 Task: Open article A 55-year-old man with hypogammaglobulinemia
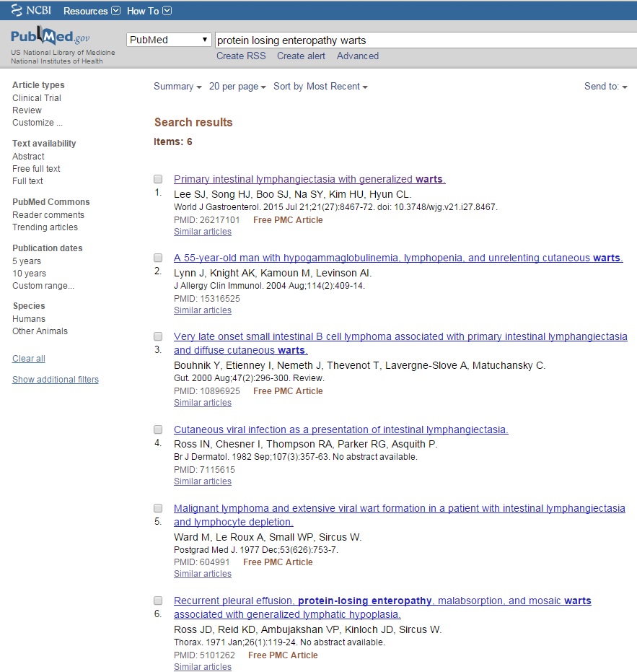click(398, 258)
